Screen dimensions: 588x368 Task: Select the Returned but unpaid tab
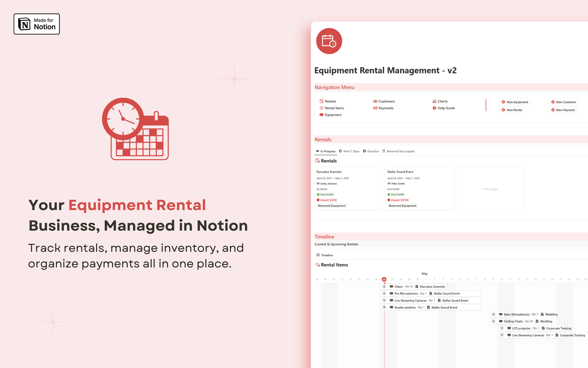point(400,151)
